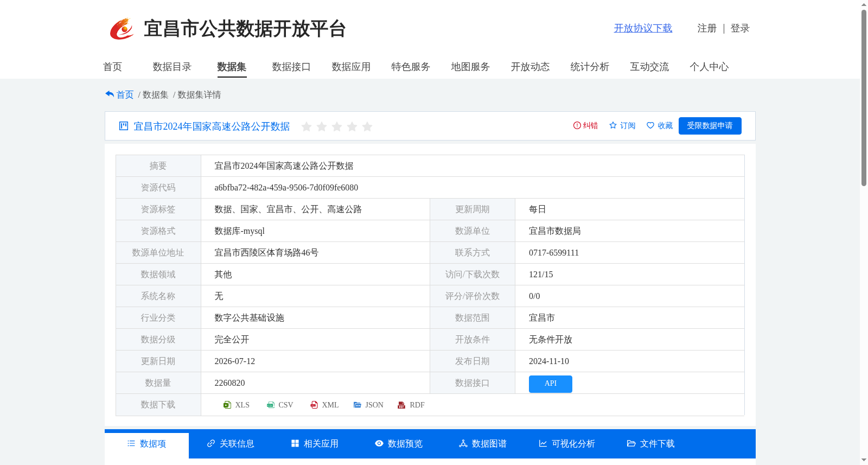Open the 数据预览 tab
Viewport: 868px width, 465px height.
point(399,444)
